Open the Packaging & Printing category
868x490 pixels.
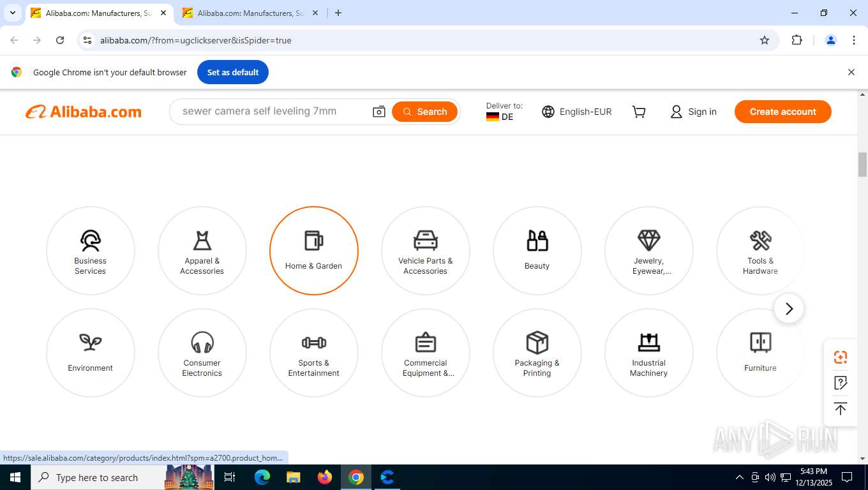click(537, 353)
